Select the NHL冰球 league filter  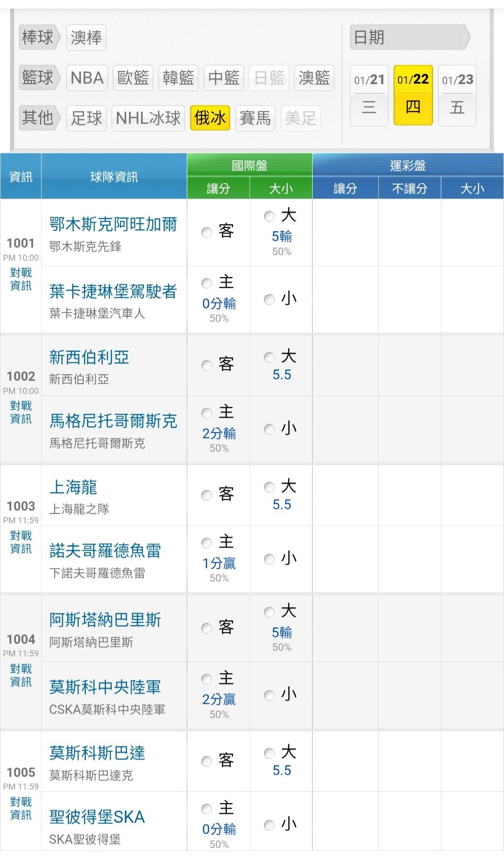pos(148,118)
